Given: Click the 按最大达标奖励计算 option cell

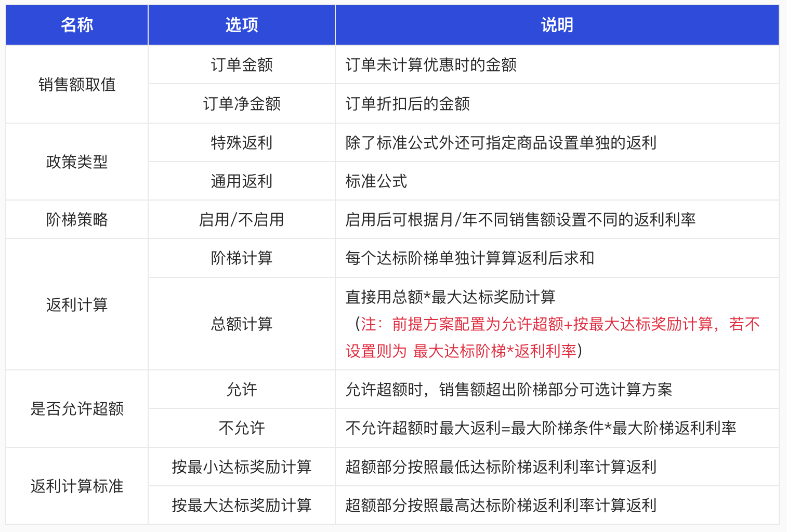Looking at the screenshot, I should (242, 505).
